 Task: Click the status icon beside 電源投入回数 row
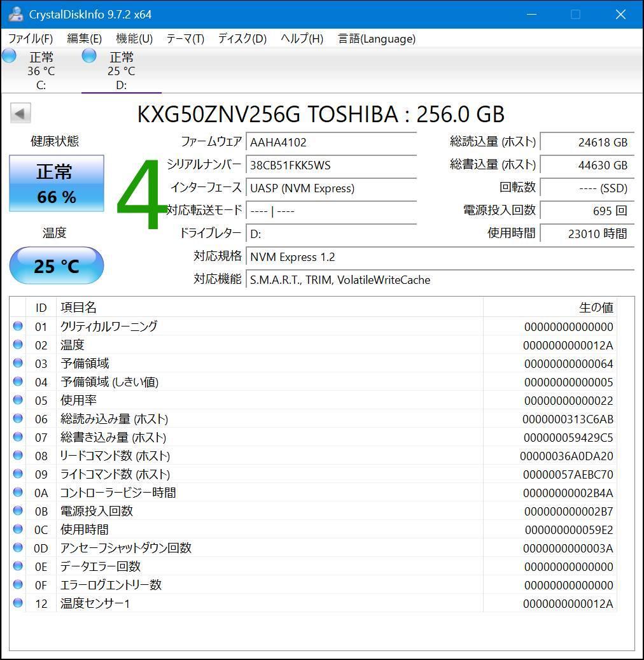tap(18, 511)
